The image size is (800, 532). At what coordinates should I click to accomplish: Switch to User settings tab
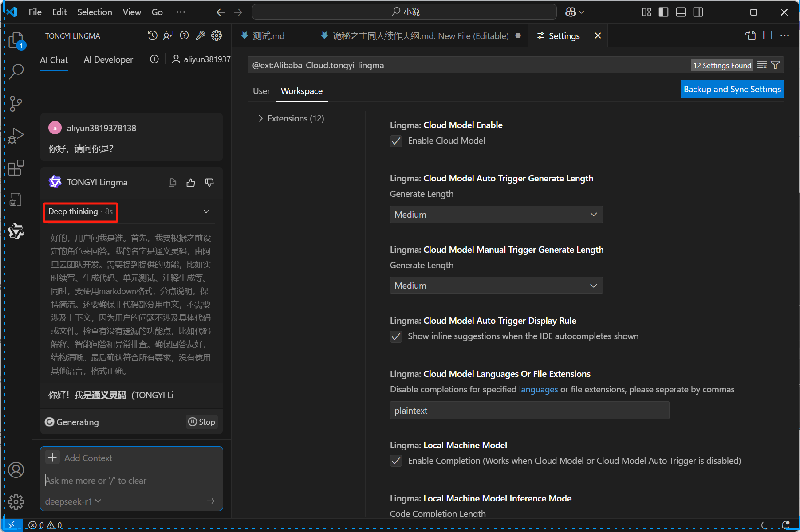click(x=261, y=91)
